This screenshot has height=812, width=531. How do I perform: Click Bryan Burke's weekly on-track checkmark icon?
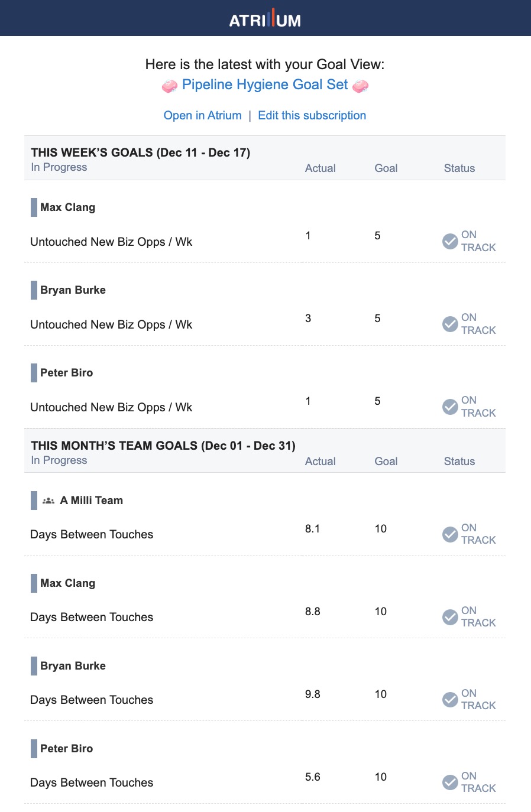450,324
